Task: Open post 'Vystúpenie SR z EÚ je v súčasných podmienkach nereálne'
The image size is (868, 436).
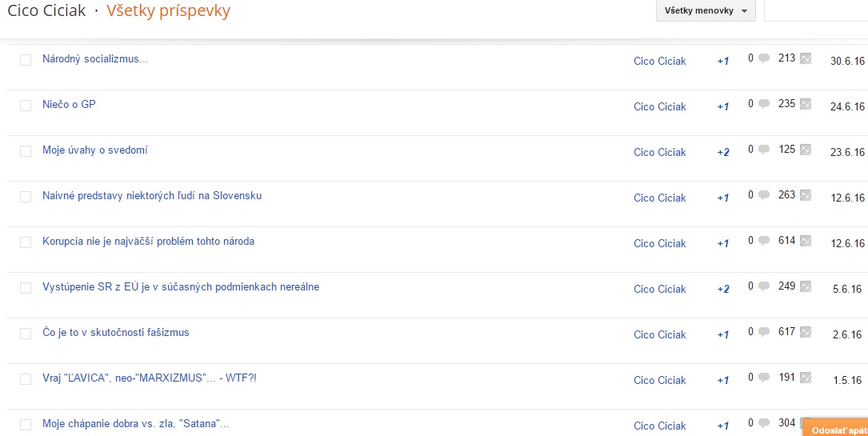Action: pos(181,287)
